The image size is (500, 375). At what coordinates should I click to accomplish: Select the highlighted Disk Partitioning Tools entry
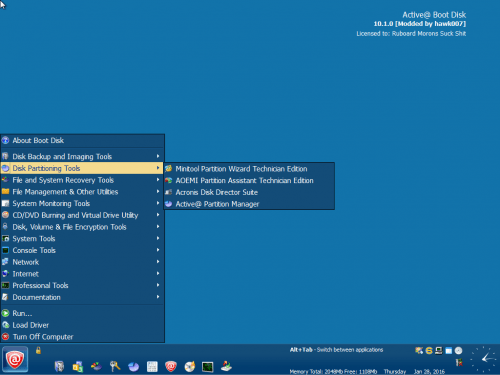82,168
